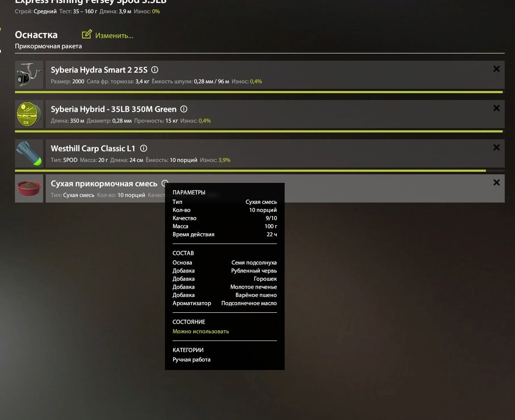Click the rod wear value 0%
The image size is (515, 420).
coord(156,12)
